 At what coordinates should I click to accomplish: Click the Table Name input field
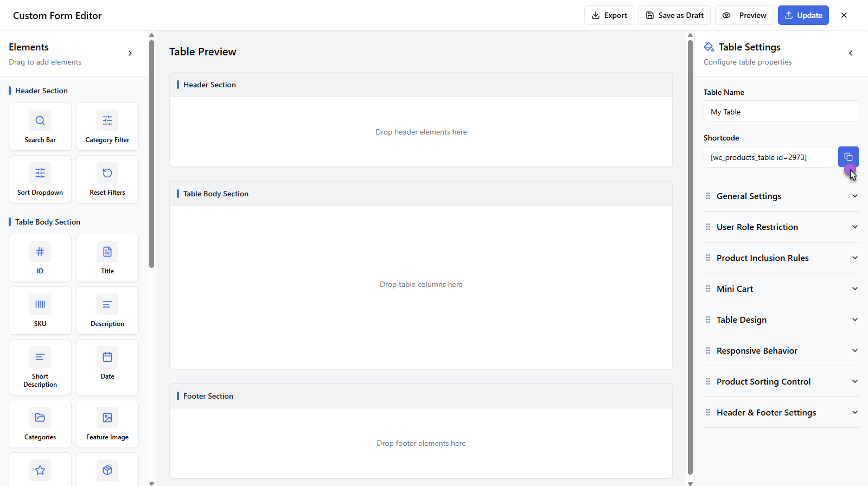click(x=781, y=112)
